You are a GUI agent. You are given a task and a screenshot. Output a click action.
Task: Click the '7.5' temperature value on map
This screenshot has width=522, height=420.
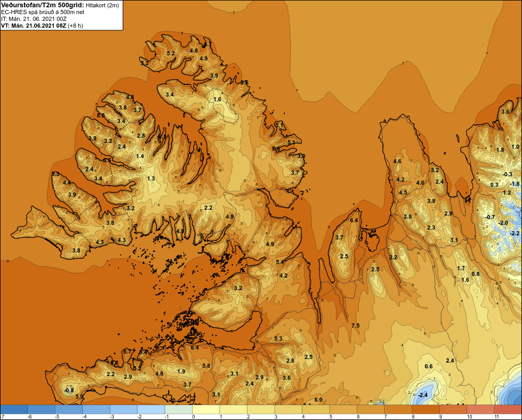point(355,326)
